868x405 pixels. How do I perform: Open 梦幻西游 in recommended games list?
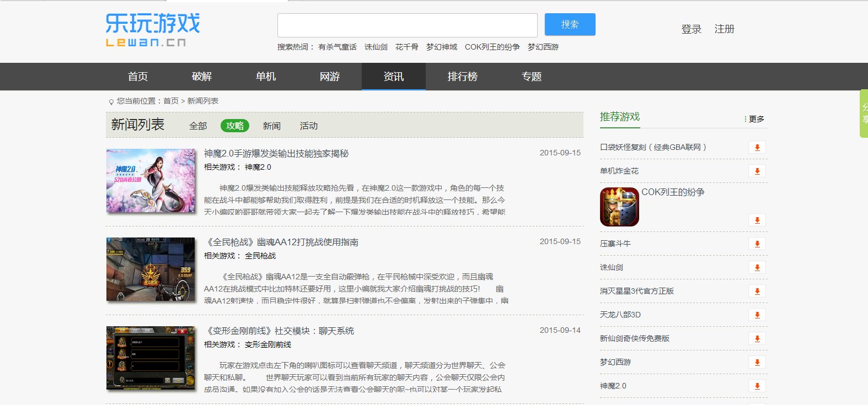pos(615,362)
